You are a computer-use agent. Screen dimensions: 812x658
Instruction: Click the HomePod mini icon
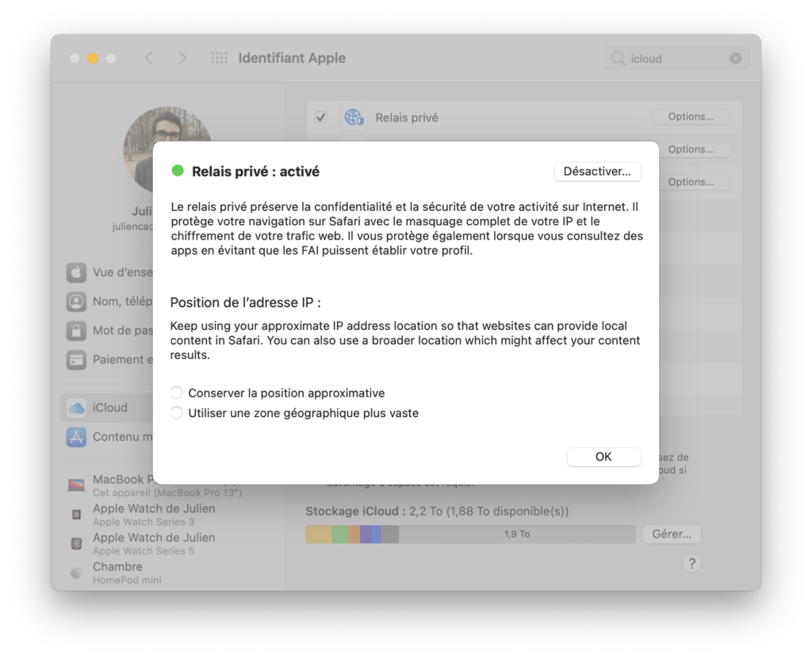(76, 573)
